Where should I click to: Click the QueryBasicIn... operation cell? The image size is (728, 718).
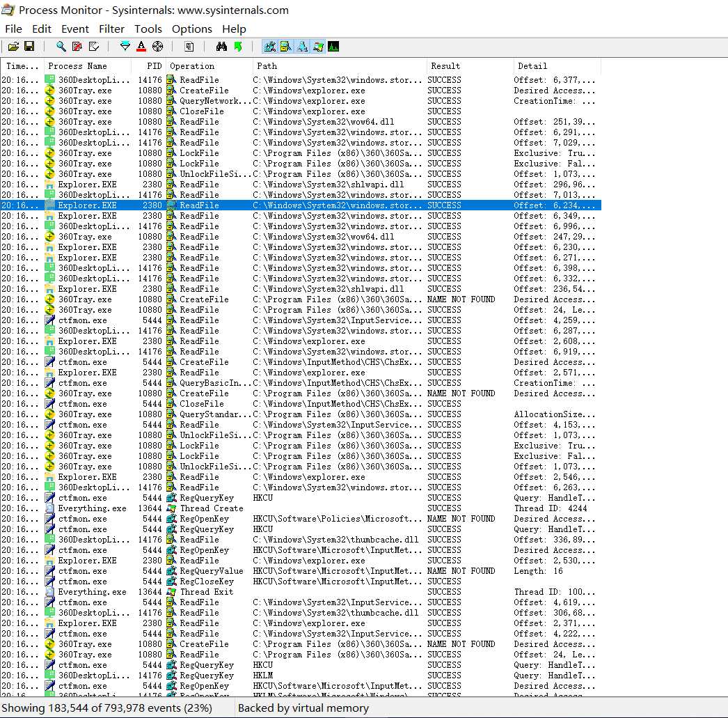216,383
